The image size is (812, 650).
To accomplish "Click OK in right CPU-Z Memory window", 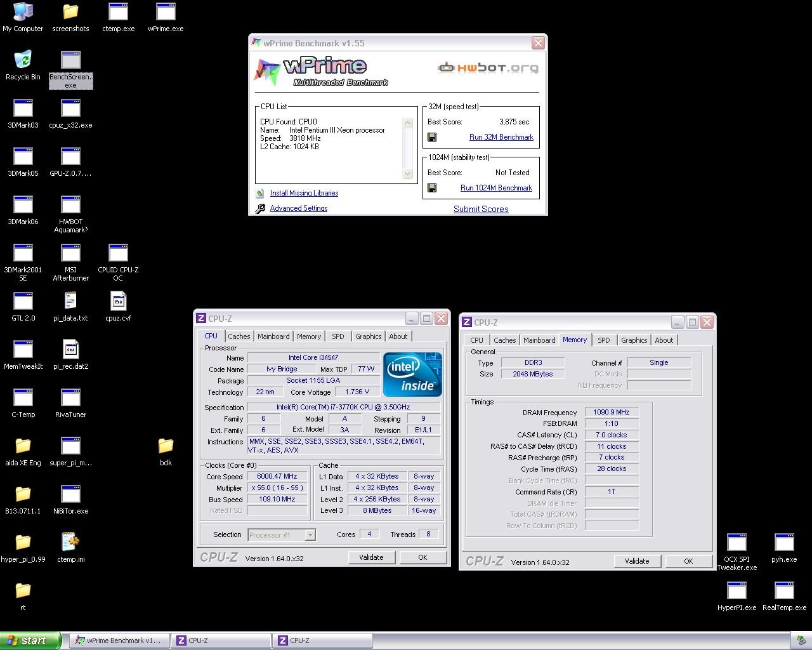I will [688, 561].
